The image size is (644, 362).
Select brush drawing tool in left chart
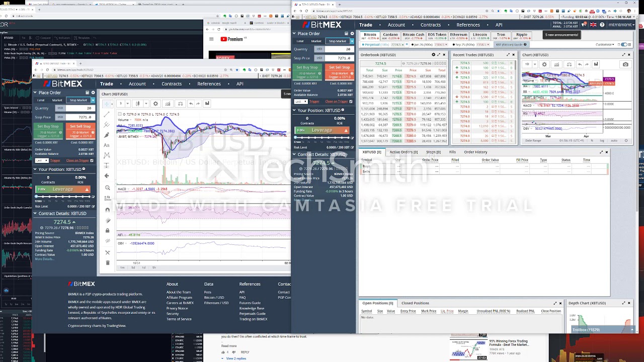[x=107, y=135]
